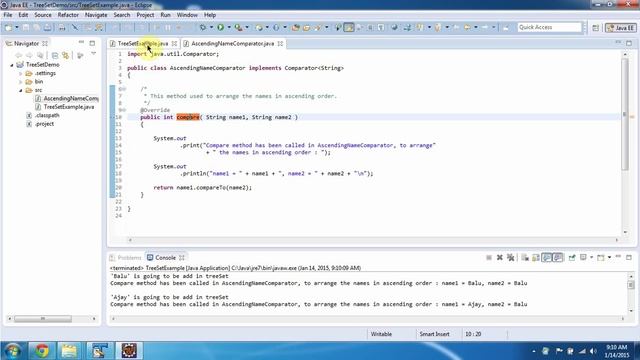Click the Pin Console icon
This screenshot has width=640, height=360.
[572, 258]
